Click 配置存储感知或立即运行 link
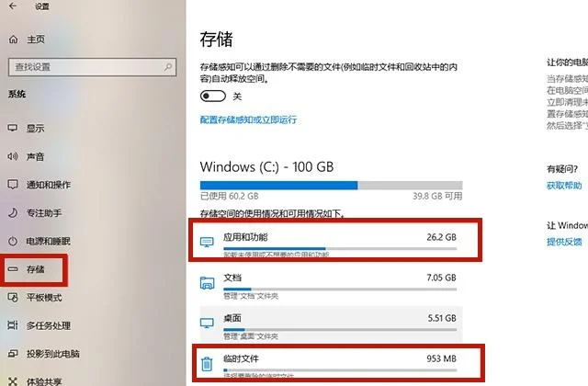Image resolution: width=588 pixels, height=386 pixels. (x=248, y=119)
